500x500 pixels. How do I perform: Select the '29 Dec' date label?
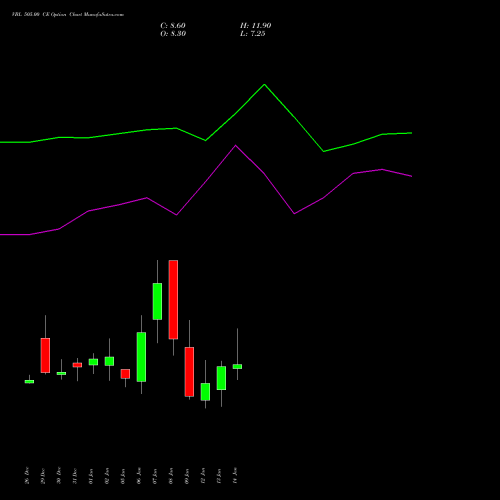tap(43, 476)
